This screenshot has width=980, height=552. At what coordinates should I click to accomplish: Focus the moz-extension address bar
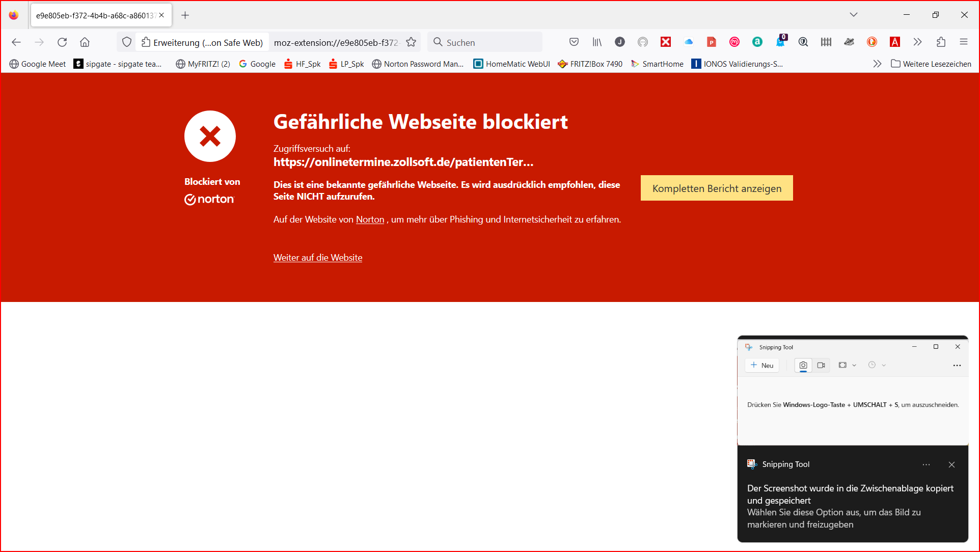336,42
